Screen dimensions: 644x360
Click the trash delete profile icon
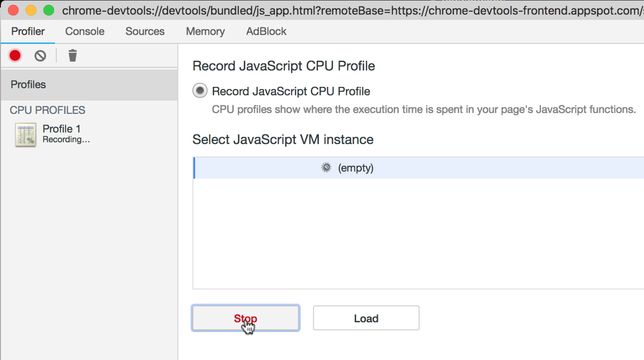(x=73, y=55)
